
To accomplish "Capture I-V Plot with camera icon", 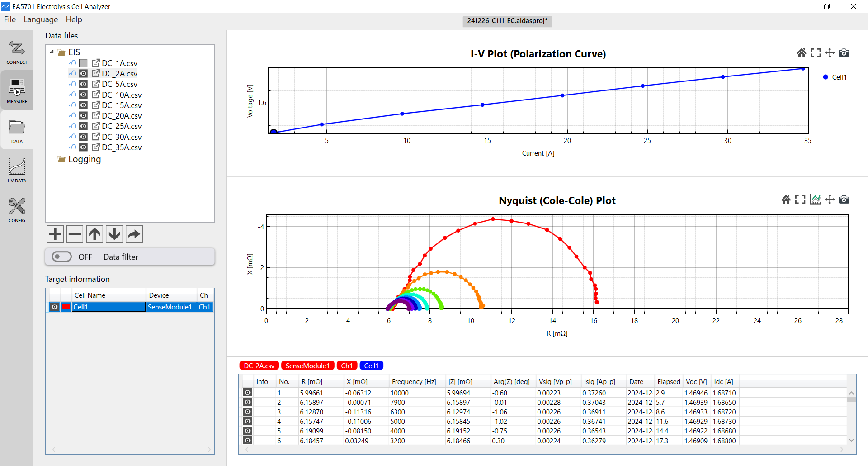I will (x=844, y=53).
